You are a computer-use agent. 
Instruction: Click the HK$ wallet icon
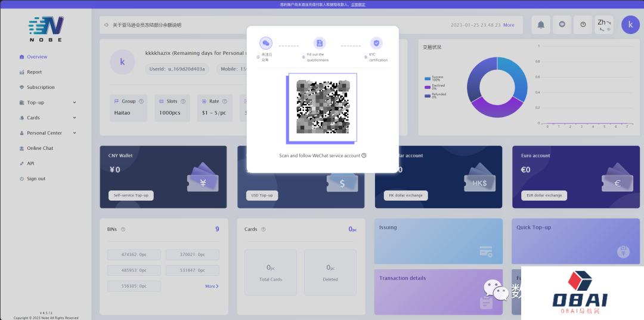[x=479, y=177]
